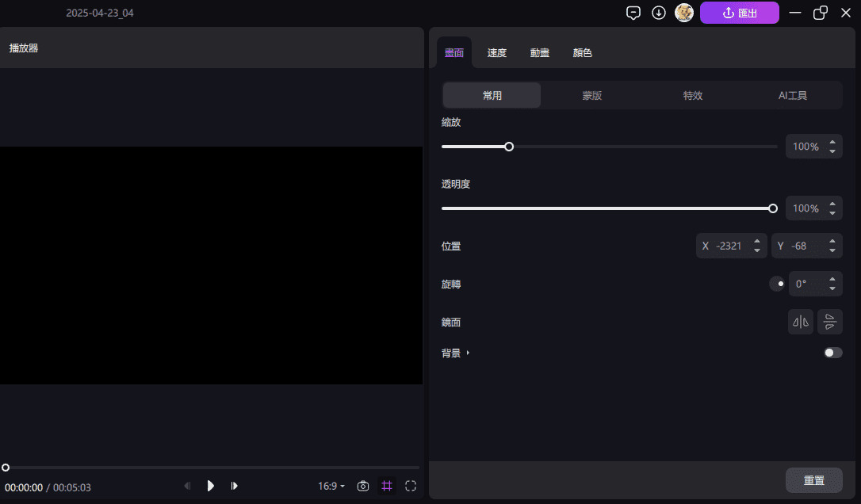Expand the 背景 section arrow
The height and width of the screenshot is (504, 861).
click(x=469, y=353)
